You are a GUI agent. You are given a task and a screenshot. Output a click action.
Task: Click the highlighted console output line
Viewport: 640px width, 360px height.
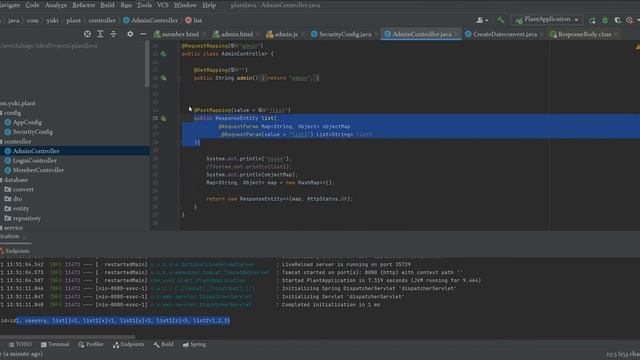[115, 321]
